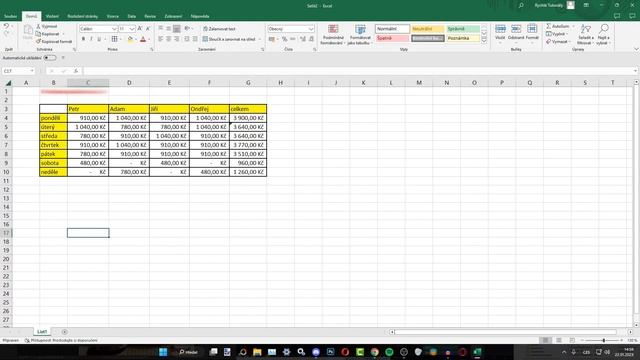Image resolution: width=640 pixels, height=360 pixels.
Task: Click the AutoSum sigma icon
Action: tap(549, 26)
